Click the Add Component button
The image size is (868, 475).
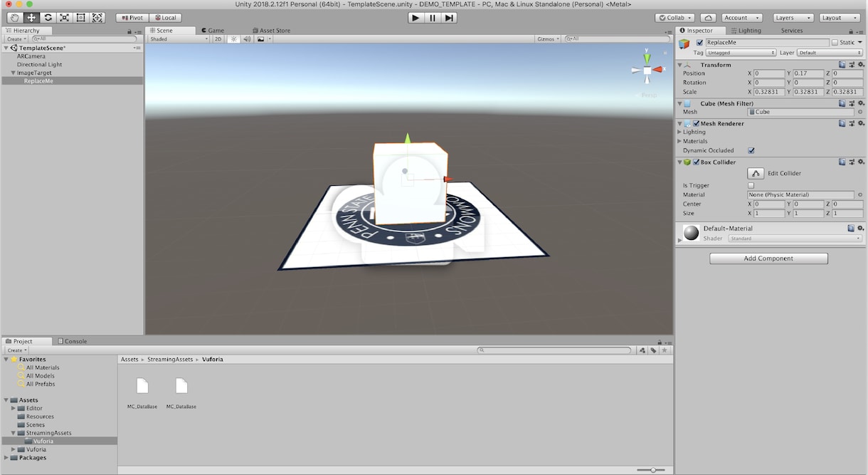pos(768,259)
